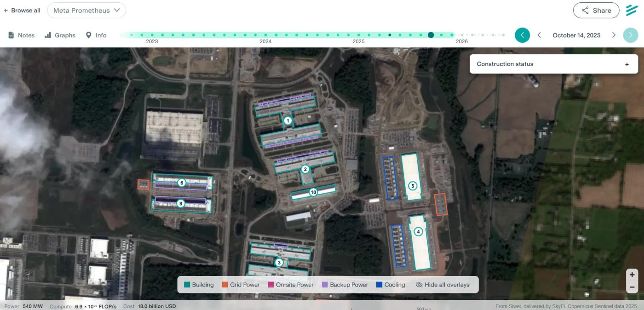Screen dimensions: 644x310
Task: Click the teal previous-image circle button
Action: click(522, 35)
